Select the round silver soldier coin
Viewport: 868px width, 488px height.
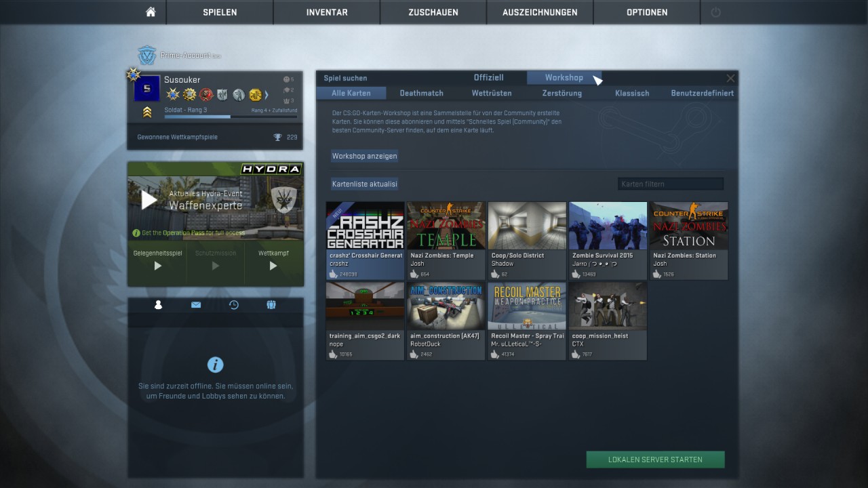[239, 95]
